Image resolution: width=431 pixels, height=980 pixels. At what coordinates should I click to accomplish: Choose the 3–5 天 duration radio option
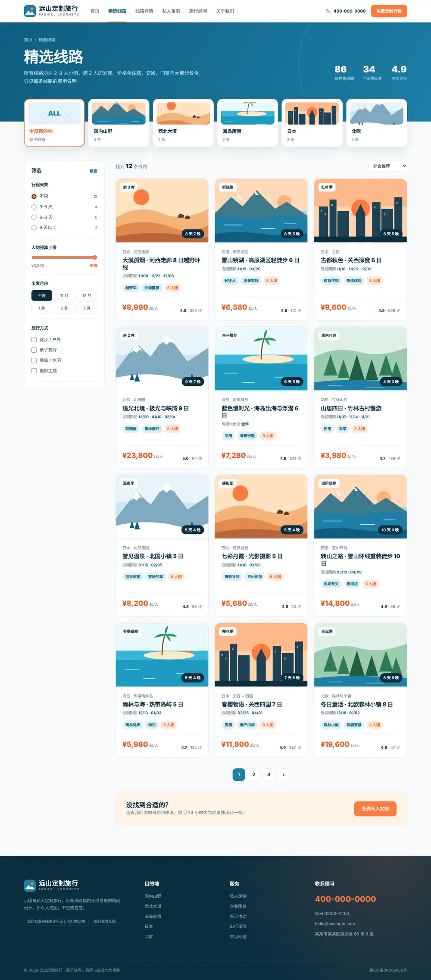[34, 207]
